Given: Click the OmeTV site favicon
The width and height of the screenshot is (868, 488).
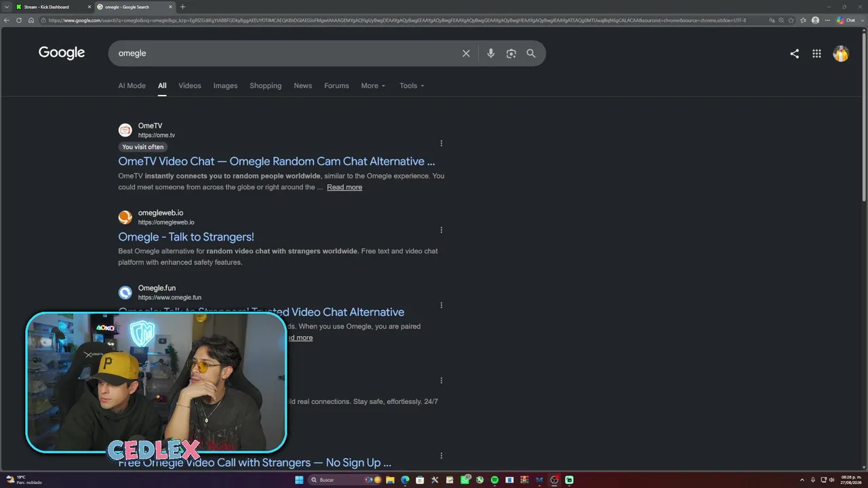Looking at the screenshot, I should coord(125,130).
